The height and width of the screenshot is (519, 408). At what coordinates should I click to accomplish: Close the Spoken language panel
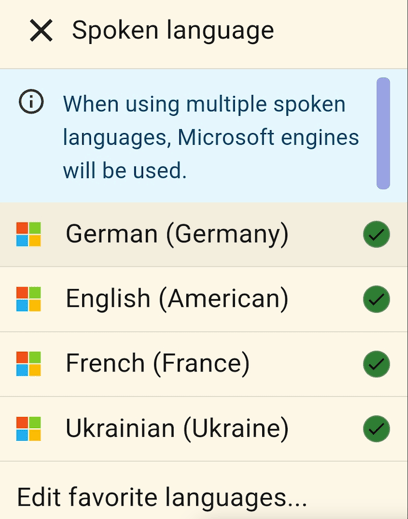click(41, 30)
